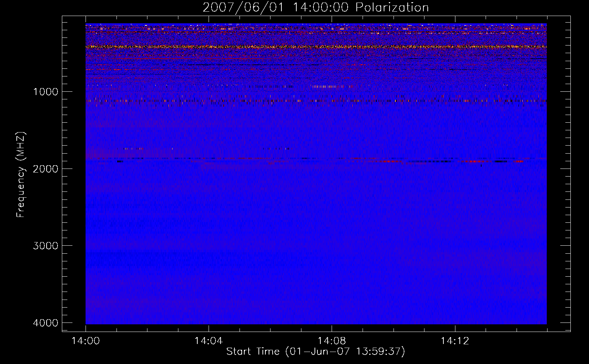Click the 14:04 time tick label
The height and width of the screenshot is (364, 589).
coord(209,341)
